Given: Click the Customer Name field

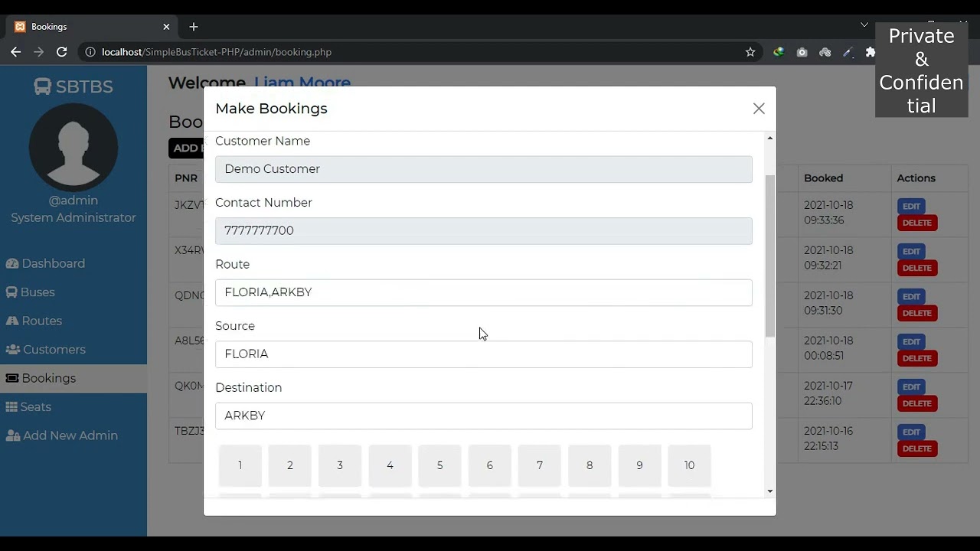Looking at the screenshot, I should point(484,169).
